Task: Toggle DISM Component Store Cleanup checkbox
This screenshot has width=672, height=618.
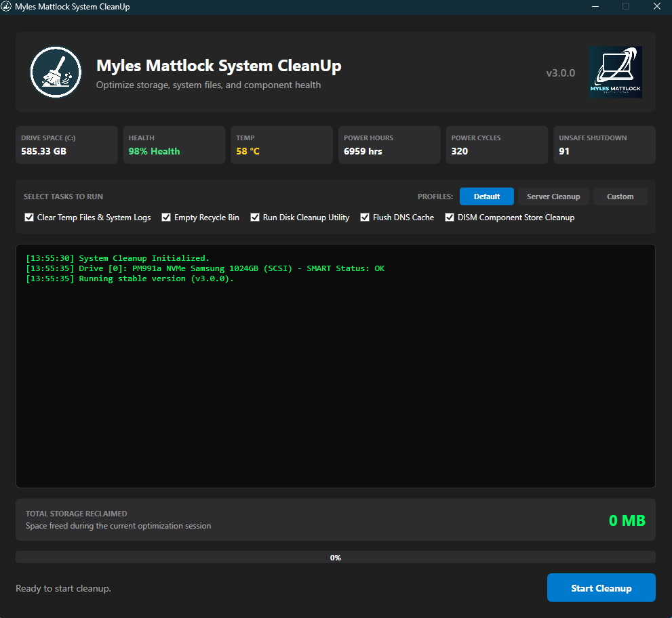Action: pos(450,217)
